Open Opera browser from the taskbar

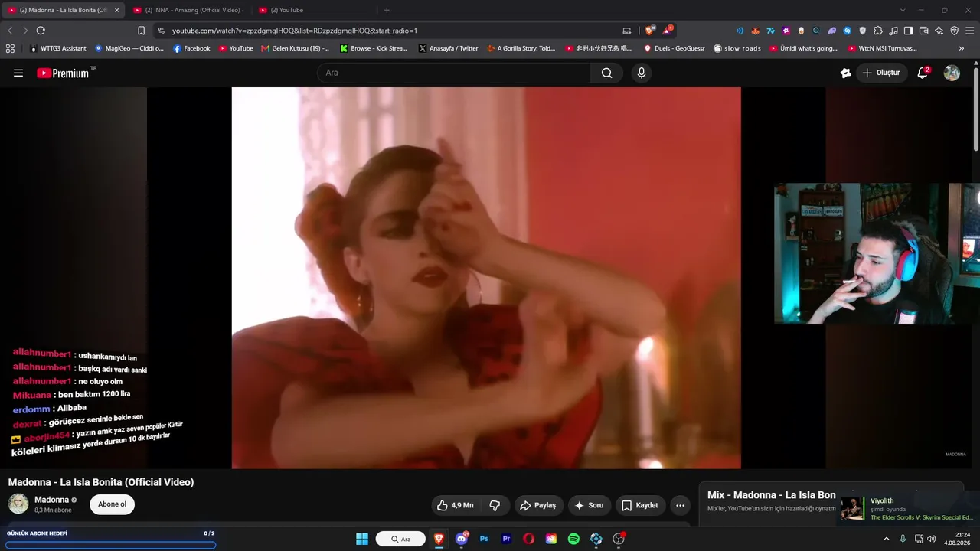[528, 539]
